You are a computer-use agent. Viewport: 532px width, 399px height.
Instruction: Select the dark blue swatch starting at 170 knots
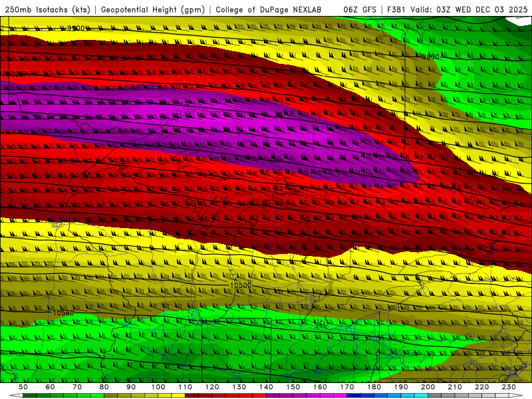[x=354, y=396]
